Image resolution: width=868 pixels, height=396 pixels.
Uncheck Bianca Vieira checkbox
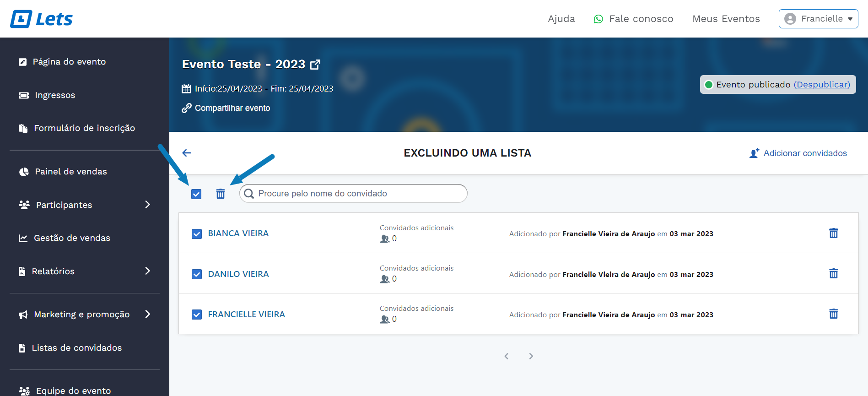click(x=197, y=234)
